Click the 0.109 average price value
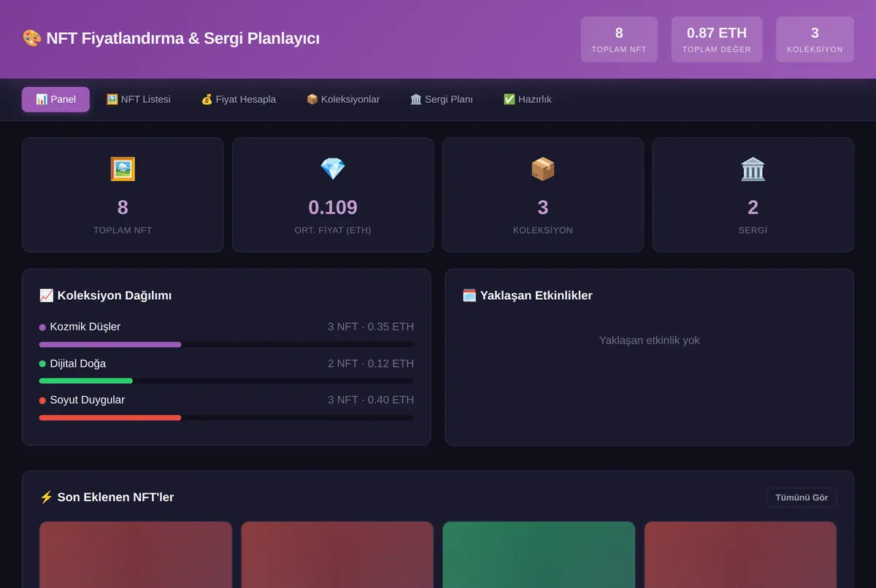This screenshot has width=876, height=588. [x=333, y=207]
